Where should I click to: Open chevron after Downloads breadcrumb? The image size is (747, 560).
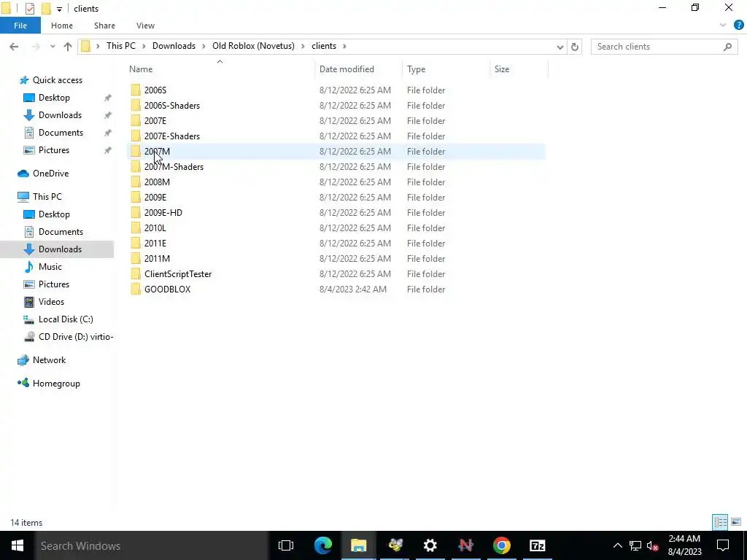point(204,46)
